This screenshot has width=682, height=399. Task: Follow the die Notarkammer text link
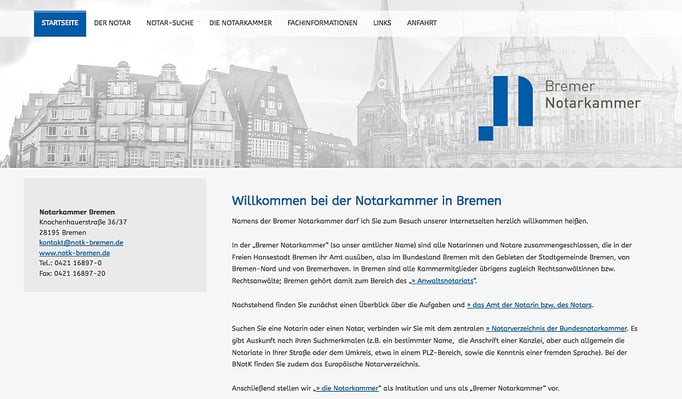pyautogui.click(x=346, y=388)
